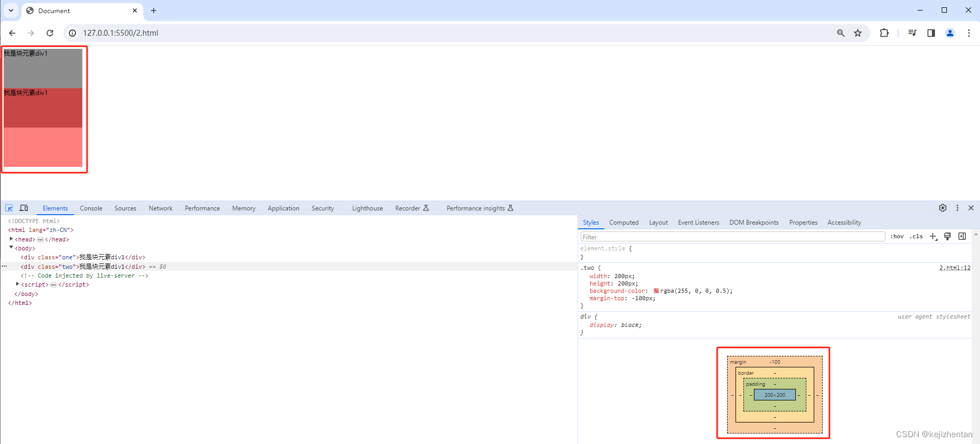The image size is (980, 444).
Task: Reload the page with refresh icon
Action: 50,33
